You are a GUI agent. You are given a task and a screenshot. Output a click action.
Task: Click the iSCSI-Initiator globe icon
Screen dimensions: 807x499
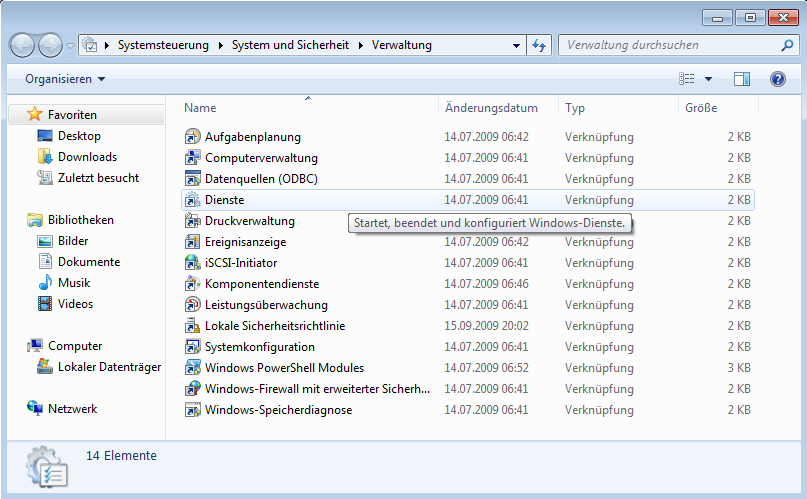point(194,263)
